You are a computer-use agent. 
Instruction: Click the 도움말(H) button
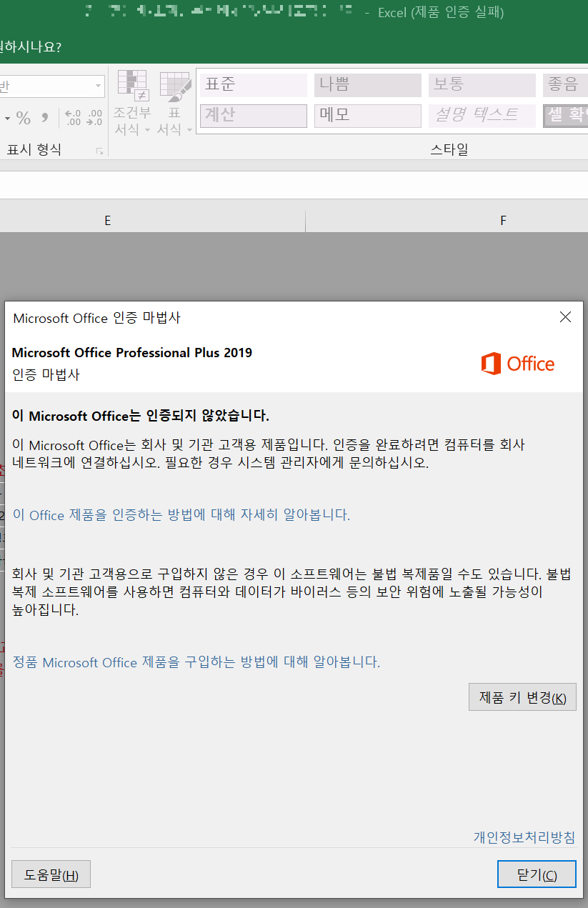click(51, 874)
